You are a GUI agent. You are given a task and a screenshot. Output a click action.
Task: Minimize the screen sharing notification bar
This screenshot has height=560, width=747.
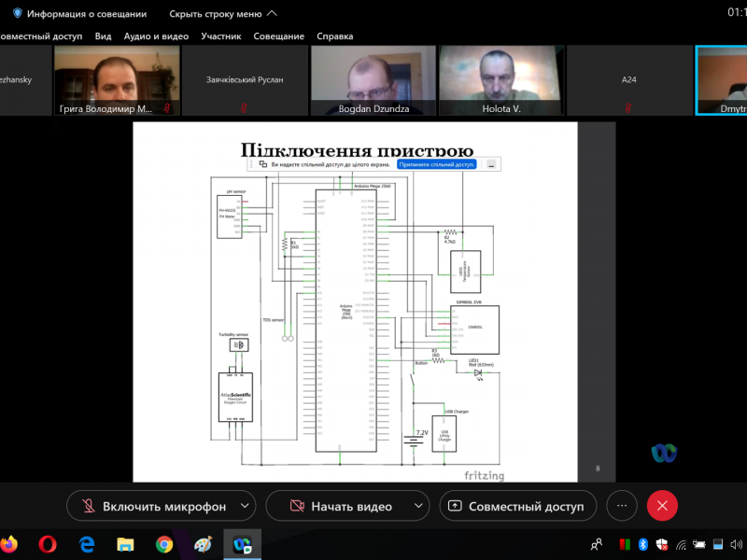pos(491,164)
